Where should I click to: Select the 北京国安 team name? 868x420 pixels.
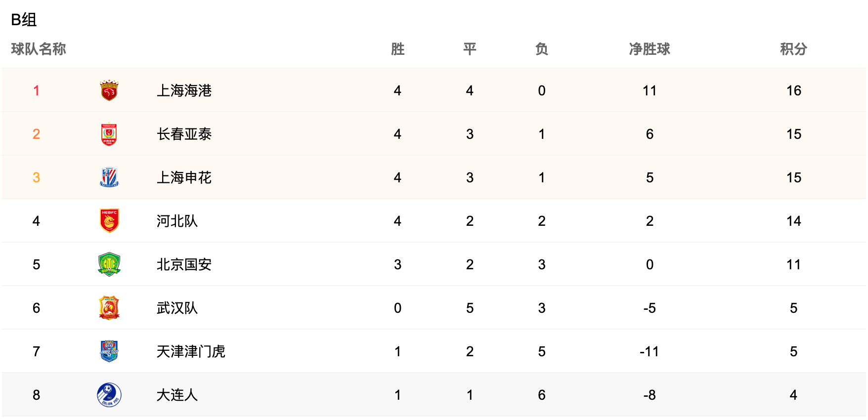click(x=184, y=264)
